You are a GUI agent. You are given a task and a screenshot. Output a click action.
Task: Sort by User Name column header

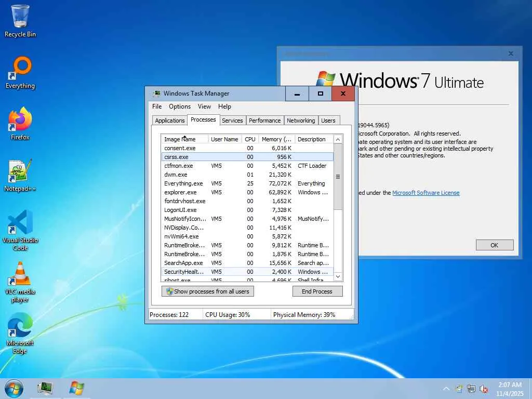(224, 139)
